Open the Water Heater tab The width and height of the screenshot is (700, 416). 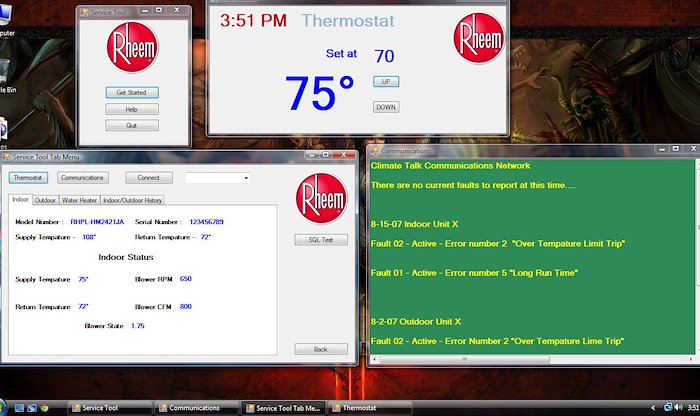coord(79,200)
